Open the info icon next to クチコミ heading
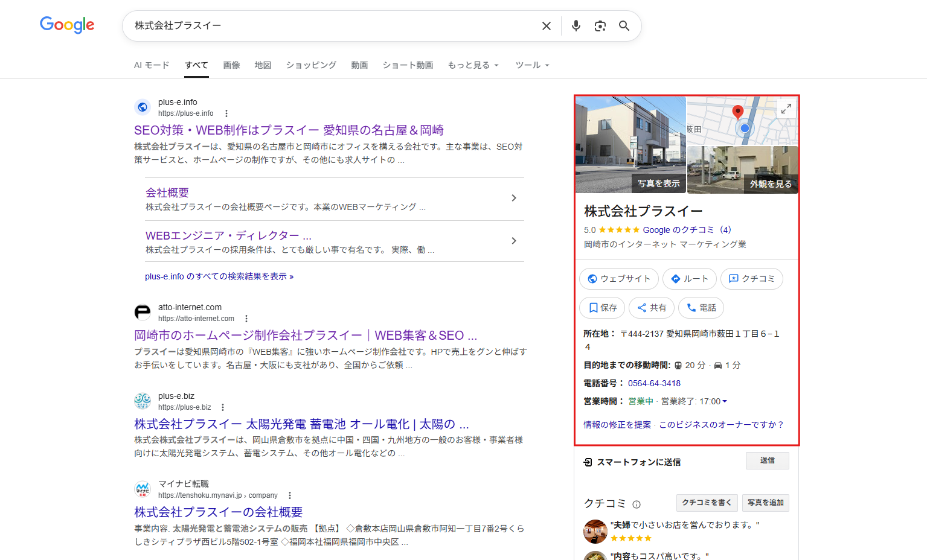 pyautogui.click(x=637, y=504)
